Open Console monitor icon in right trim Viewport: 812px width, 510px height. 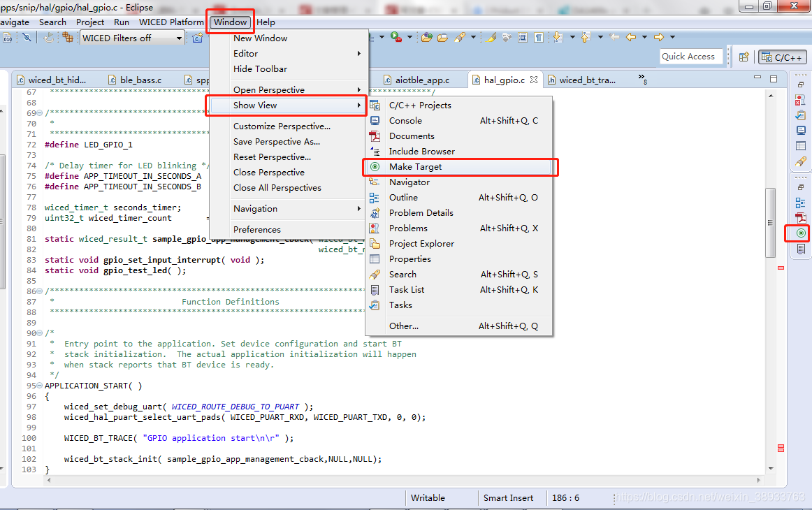(x=801, y=131)
